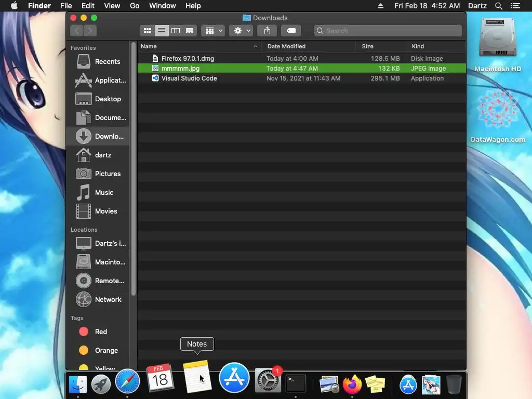Select the Visual Studio Code application row

pyautogui.click(x=302, y=78)
